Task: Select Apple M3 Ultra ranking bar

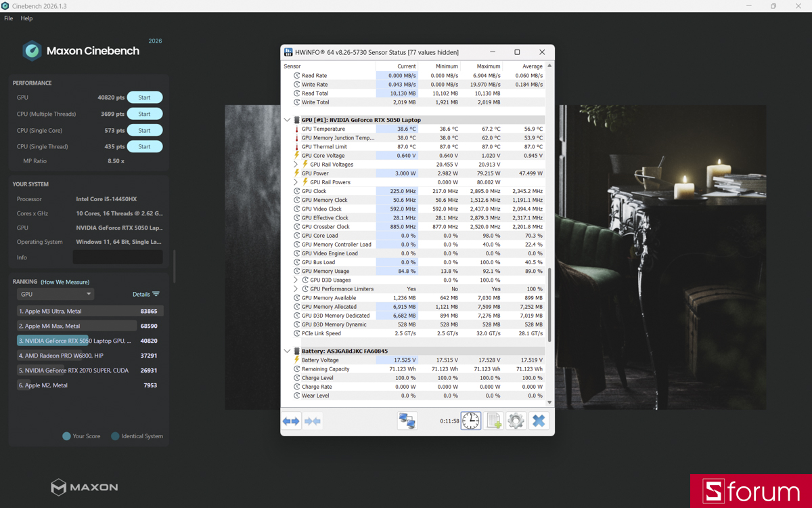Action: [90, 311]
